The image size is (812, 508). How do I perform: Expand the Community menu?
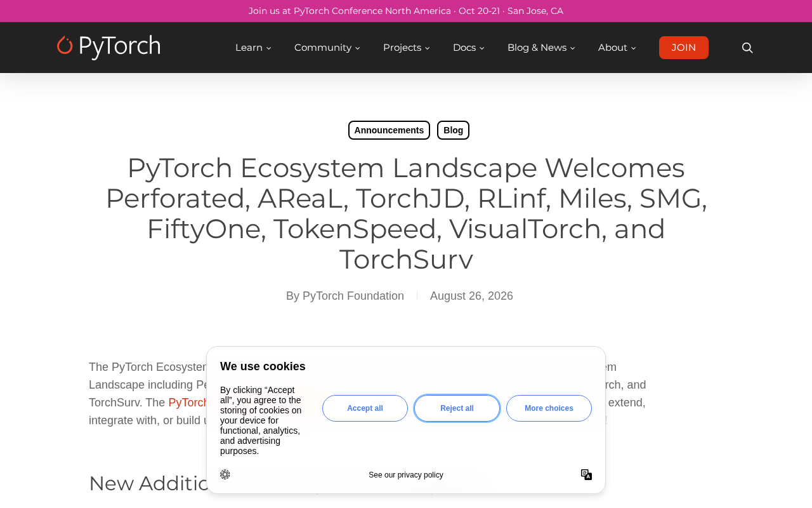pyautogui.click(x=327, y=48)
